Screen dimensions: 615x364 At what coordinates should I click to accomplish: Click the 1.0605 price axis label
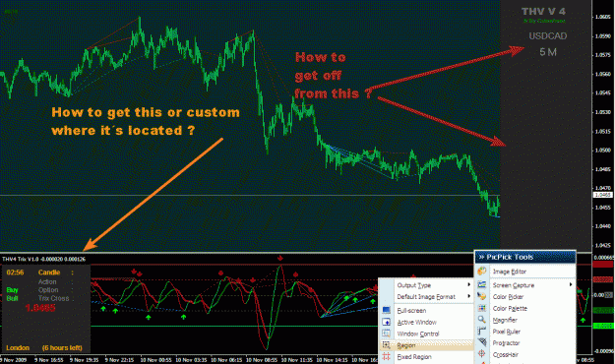603,17
